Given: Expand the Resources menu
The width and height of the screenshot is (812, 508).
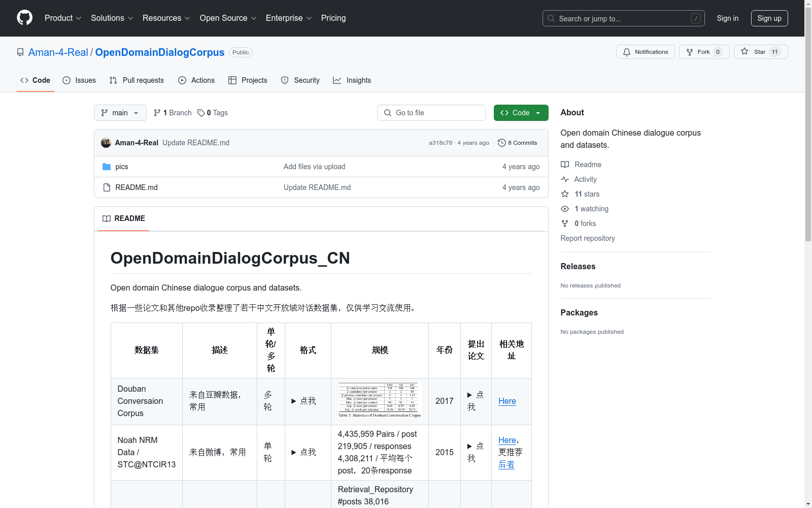Looking at the screenshot, I should point(166,18).
